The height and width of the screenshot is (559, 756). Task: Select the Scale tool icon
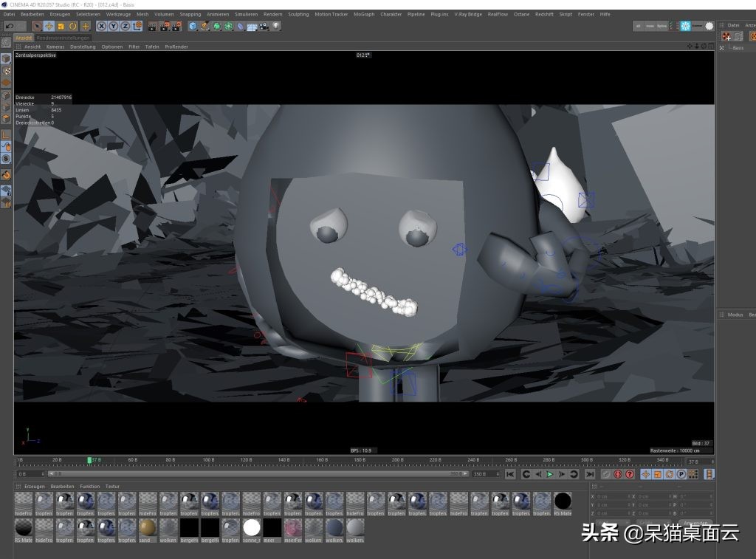pyautogui.click(x=61, y=26)
